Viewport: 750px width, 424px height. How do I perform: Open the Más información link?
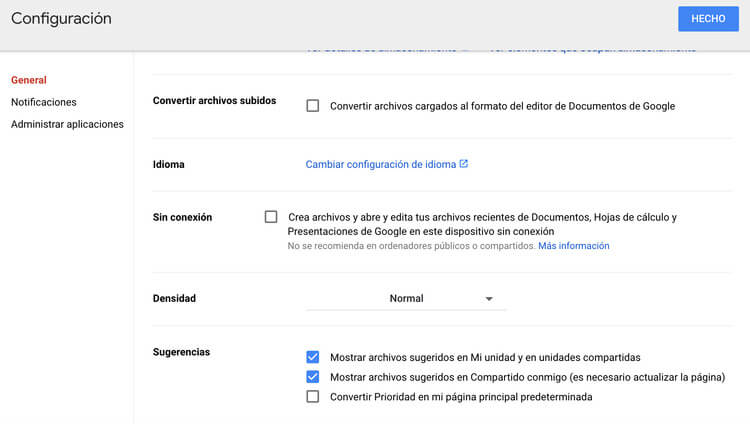tap(574, 245)
